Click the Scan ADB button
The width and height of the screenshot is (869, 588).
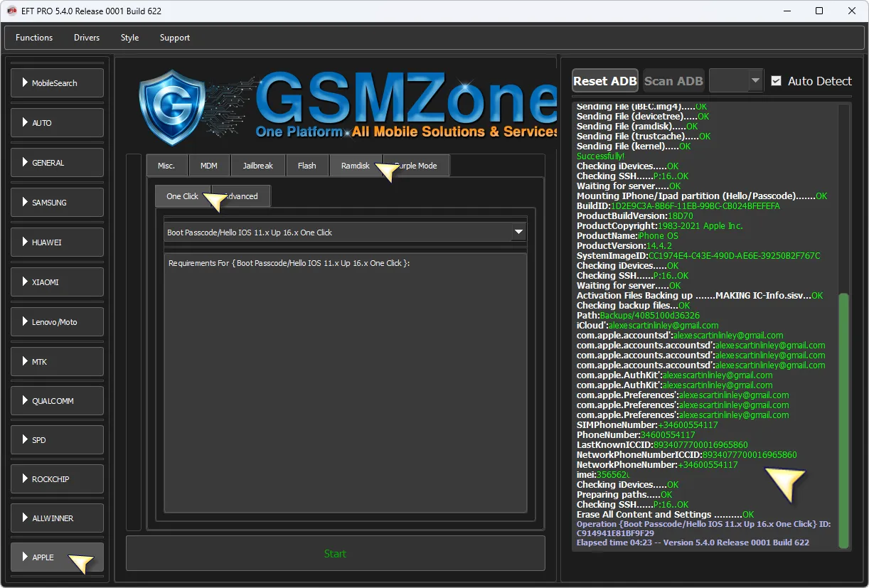coord(673,81)
